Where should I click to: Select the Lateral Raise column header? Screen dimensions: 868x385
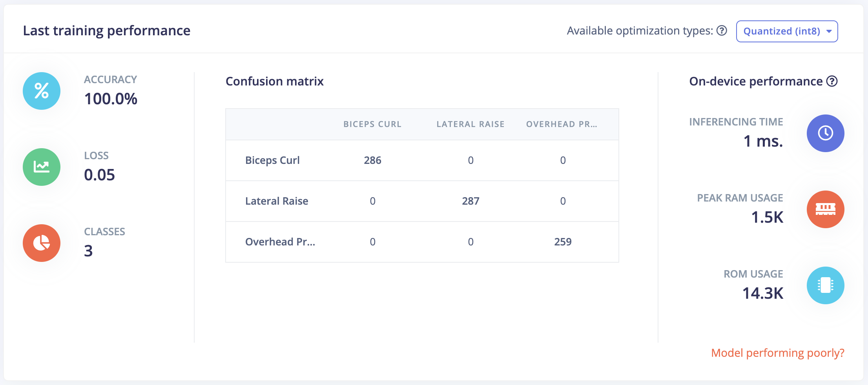[x=470, y=124]
